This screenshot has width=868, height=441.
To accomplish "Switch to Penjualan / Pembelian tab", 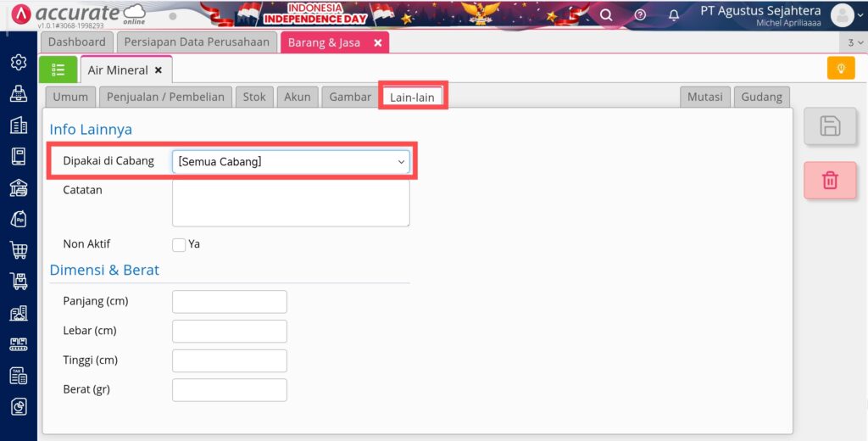I will click(x=165, y=97).
